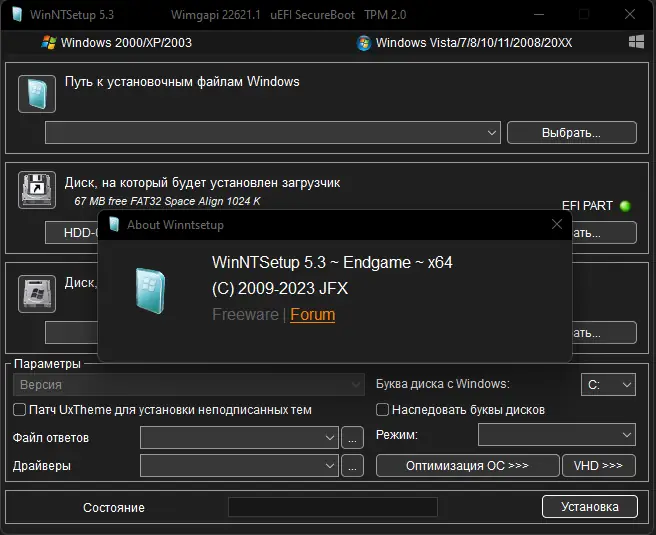This screenshot has width=656, height=535.
Task: Click the 'WinNTSetup 5.3 ~ Endgame ~ x64' text
Action: [332, 263]
